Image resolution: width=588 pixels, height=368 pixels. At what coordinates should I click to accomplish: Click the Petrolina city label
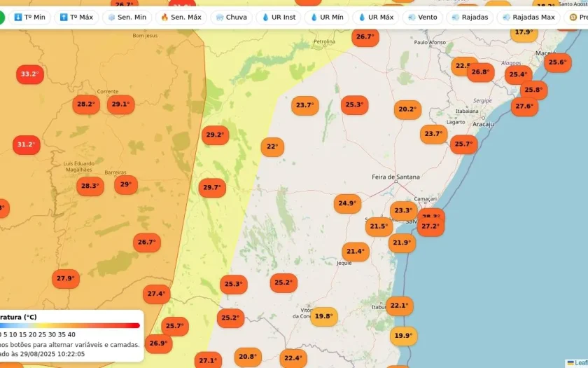click(x=324, y=41)
